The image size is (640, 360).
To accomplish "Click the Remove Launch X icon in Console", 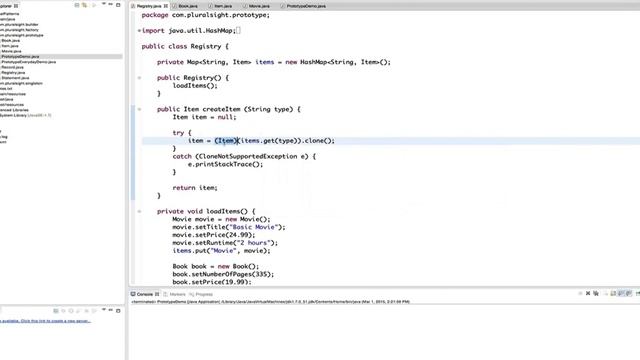I will pyautogui.click(x=588, y=293).
